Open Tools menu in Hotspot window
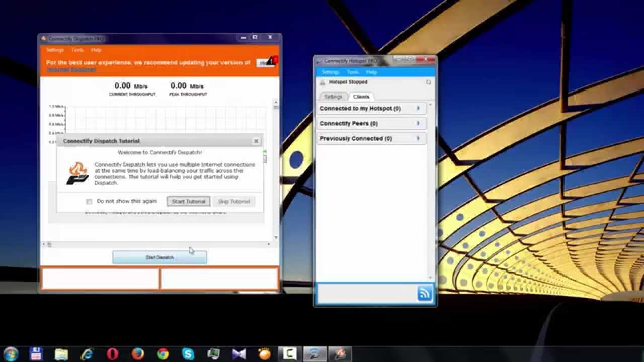 (x=353, y=72)
